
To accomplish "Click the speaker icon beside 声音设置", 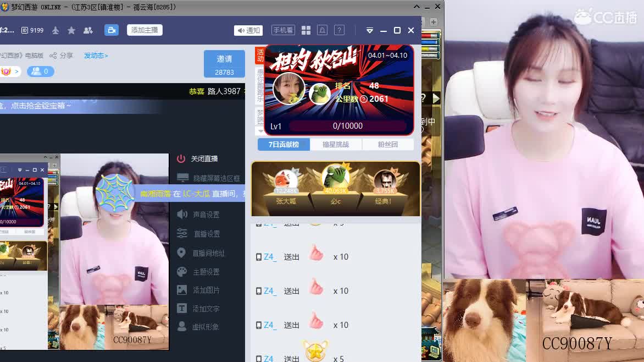I will point(182,214).
